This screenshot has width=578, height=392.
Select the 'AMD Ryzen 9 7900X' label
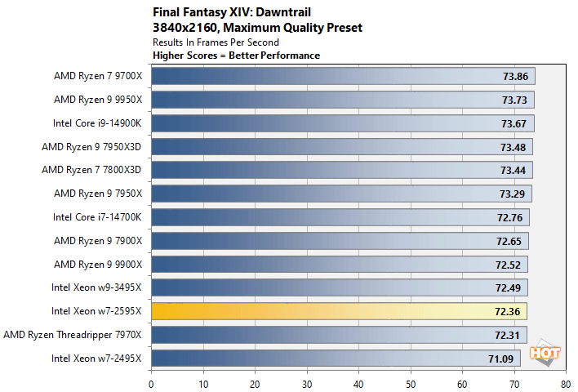(98, 241)
